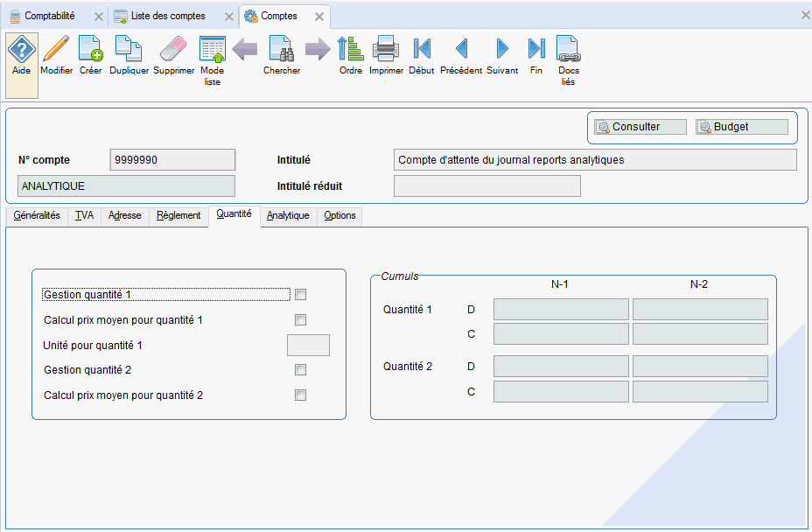Open Docs liés linked documents
Viewport: 812px width, 532px height.
(x=568, y=60)
